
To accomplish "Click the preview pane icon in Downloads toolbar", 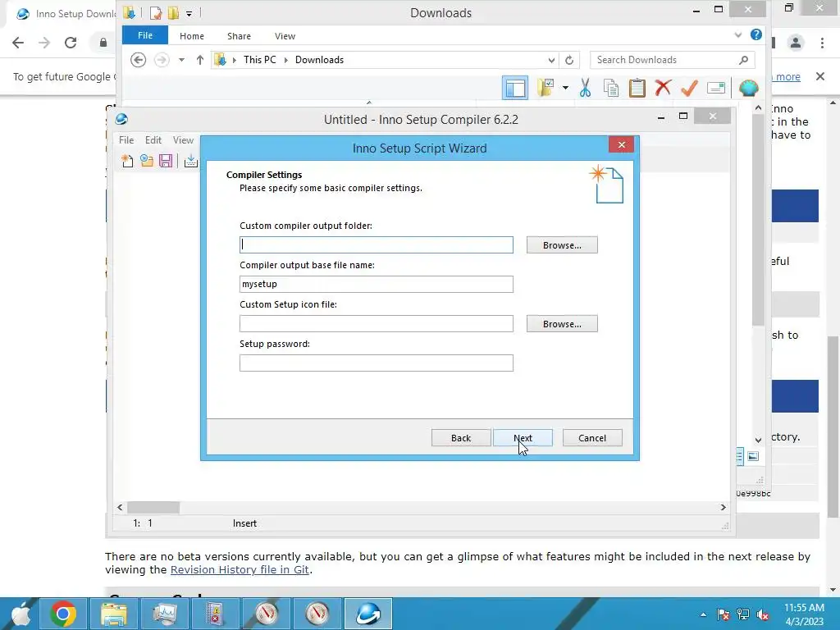I will click(515, 88).
